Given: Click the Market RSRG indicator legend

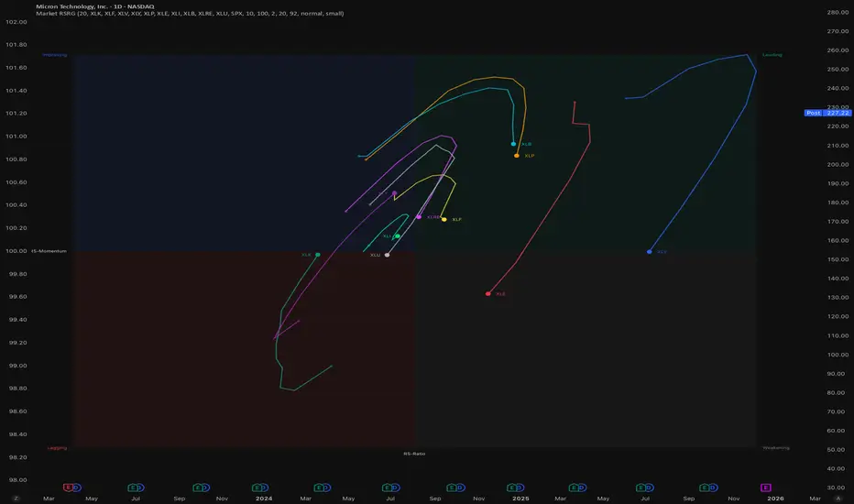Looking at the screenshot, I should (190, 14).
